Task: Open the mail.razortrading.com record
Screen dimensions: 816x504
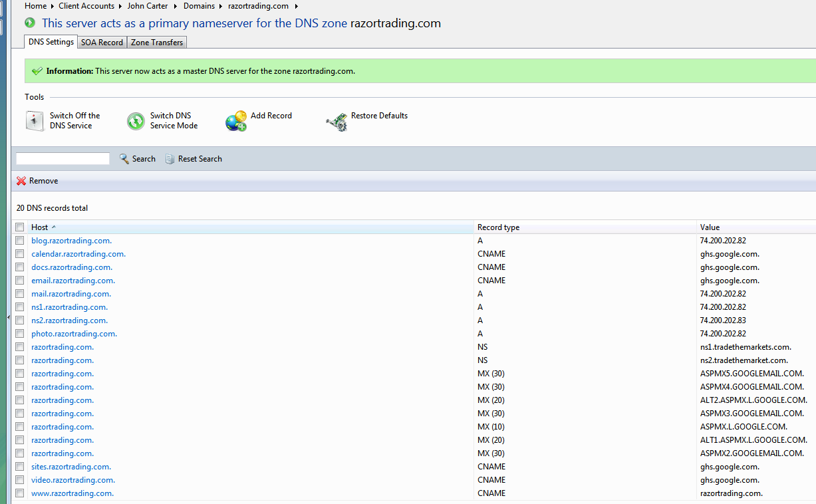Action: pos(70,293)
